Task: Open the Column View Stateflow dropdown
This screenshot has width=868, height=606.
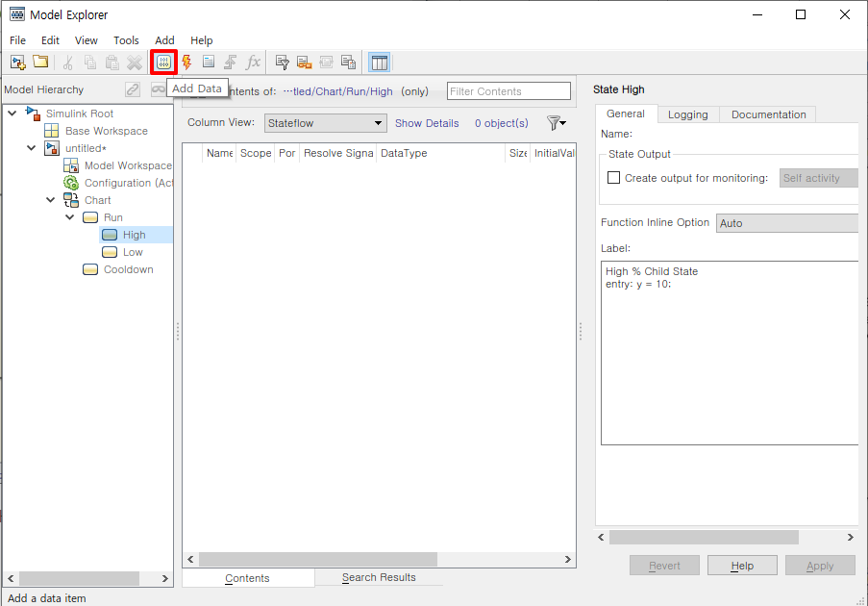Action: tap(326, 123)
